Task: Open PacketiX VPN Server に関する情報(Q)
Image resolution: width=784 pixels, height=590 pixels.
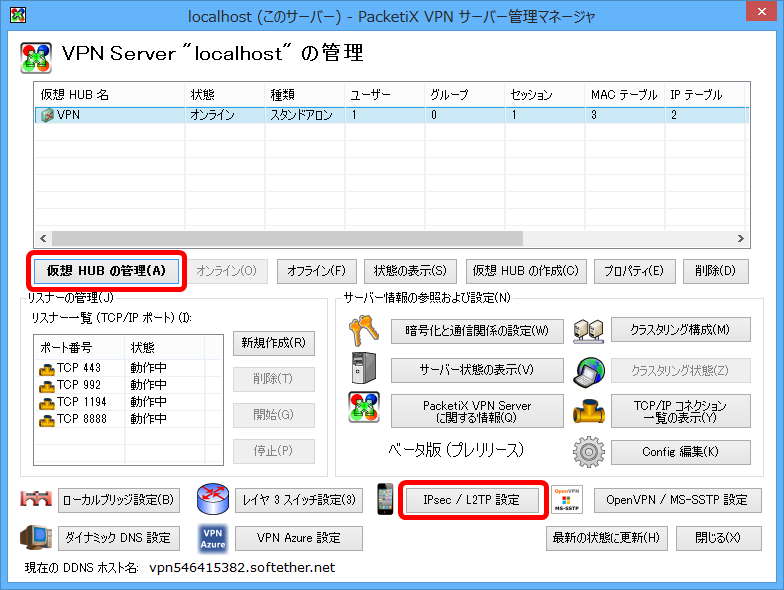Action: point(477,411)
